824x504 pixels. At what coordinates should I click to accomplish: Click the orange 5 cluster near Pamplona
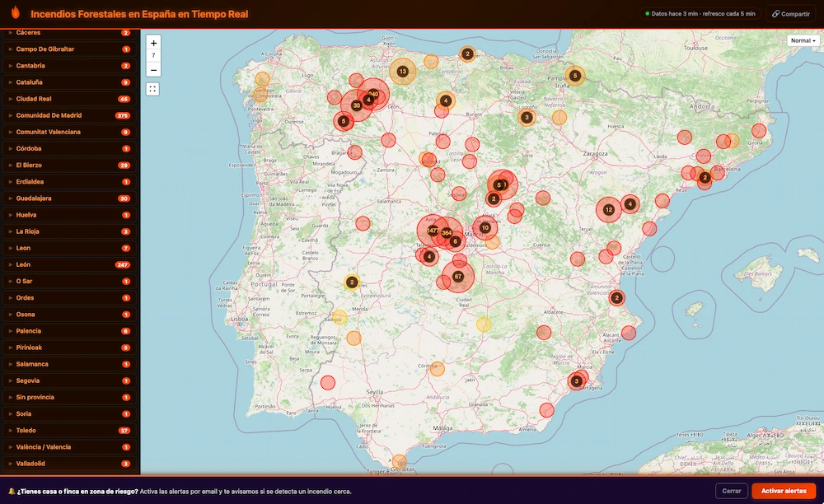click(x=575, y=76)
